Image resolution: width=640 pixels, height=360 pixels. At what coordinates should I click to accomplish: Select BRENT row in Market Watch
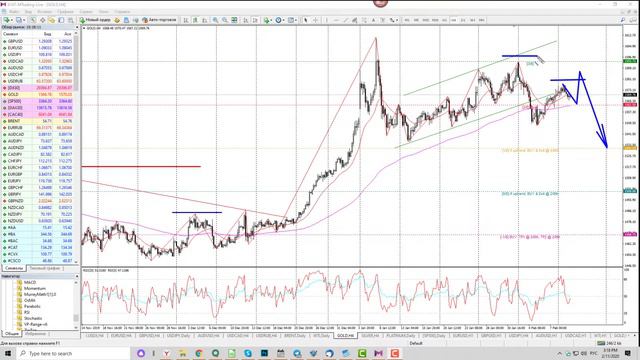(x=38, y=121)
